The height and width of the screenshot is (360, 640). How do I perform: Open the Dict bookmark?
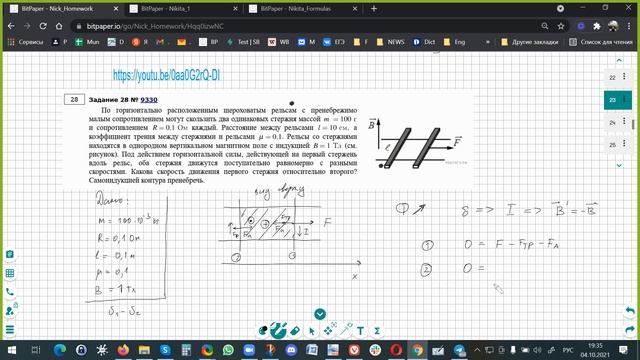pyautogui.click(x=424, y=42)
